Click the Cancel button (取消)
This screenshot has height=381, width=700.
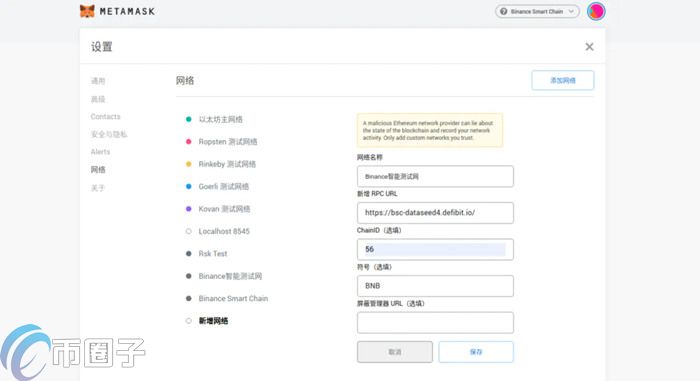(x=395, y=352)
